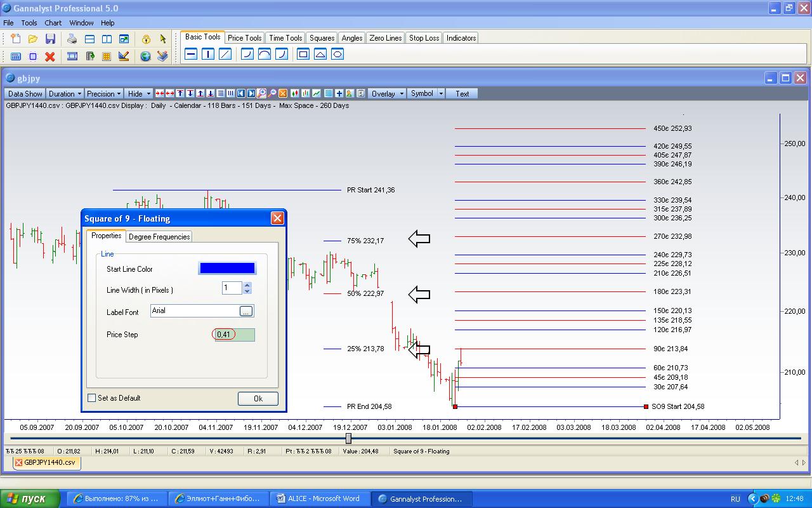Switch to the Indicators tab

pyautogui.click(x=461, y=38)
